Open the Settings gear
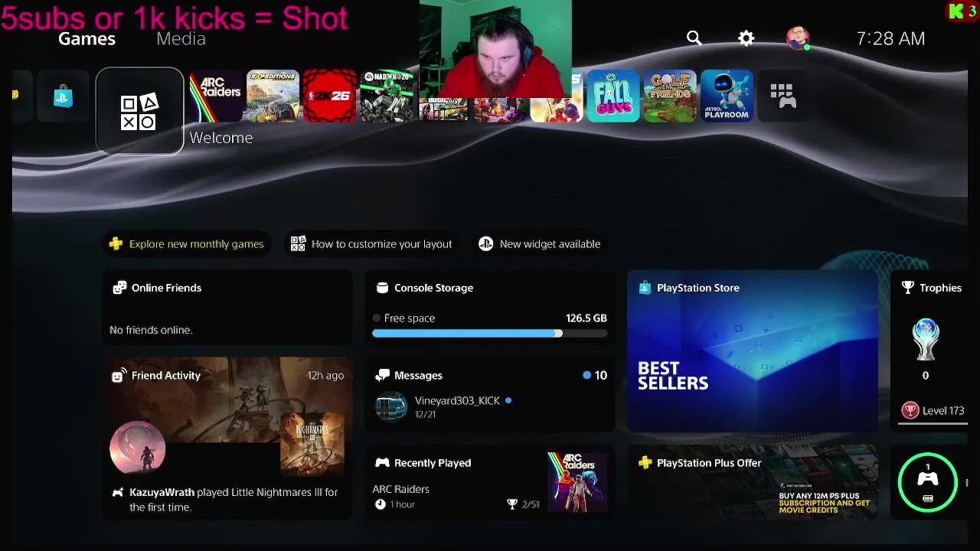The image size is (980, 551). click(746, 38)
